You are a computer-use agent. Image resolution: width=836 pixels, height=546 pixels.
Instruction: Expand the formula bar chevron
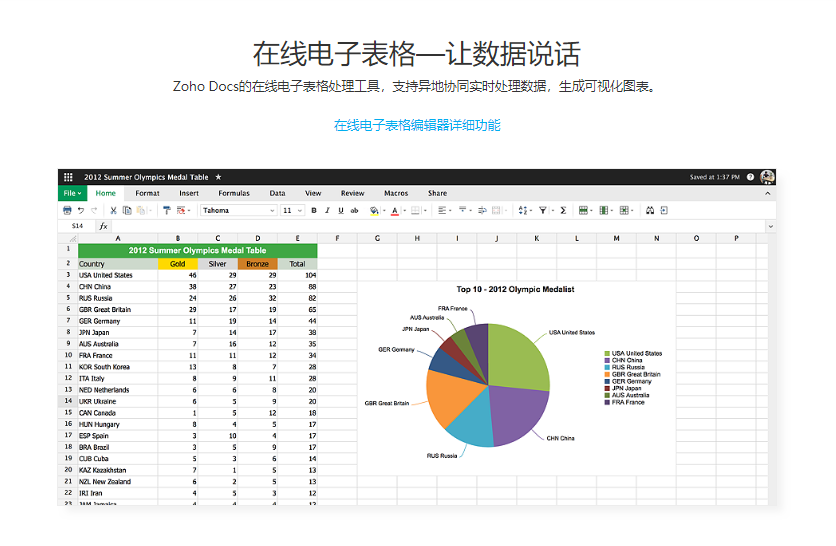click(x=770, y=227)
